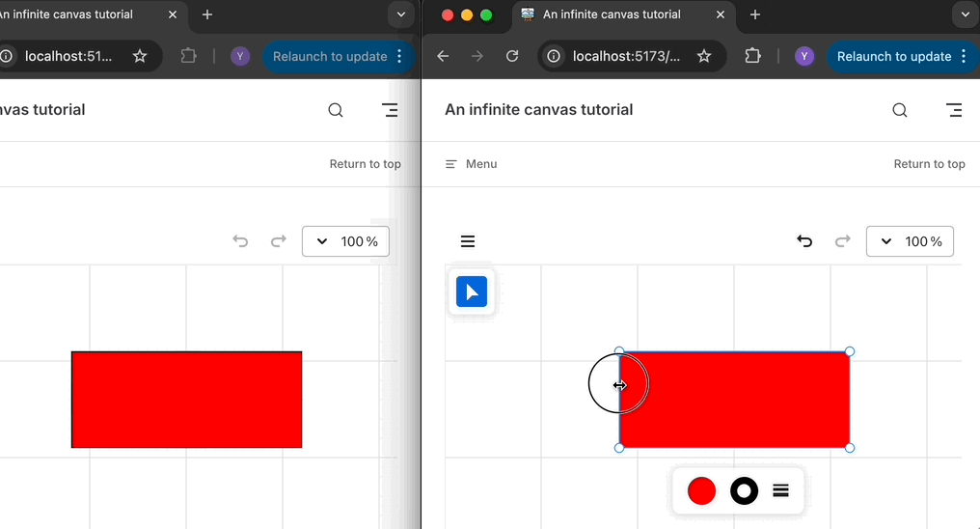Expand the 100% zoom dropdown in left window
Screen dimensions: 980x529
[345, 241]
